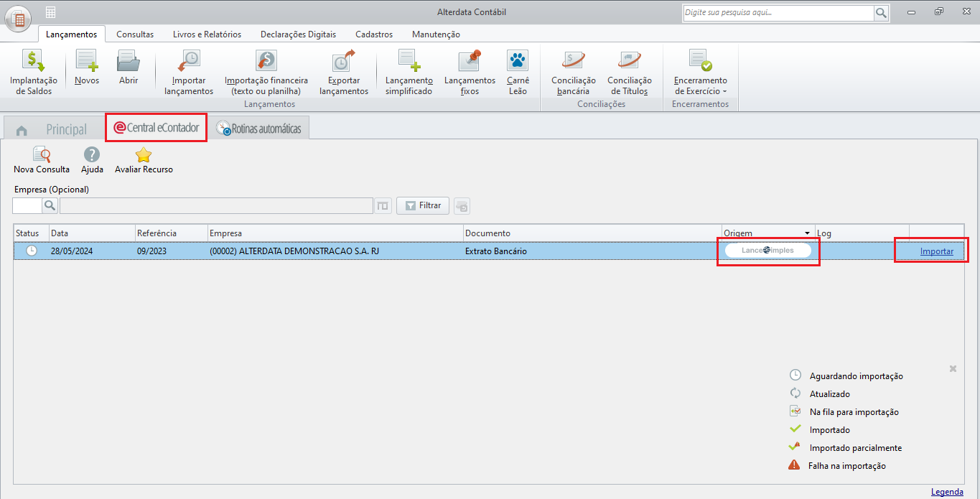
Task: Click the Legenda link
Action: (x=947, y=492)
